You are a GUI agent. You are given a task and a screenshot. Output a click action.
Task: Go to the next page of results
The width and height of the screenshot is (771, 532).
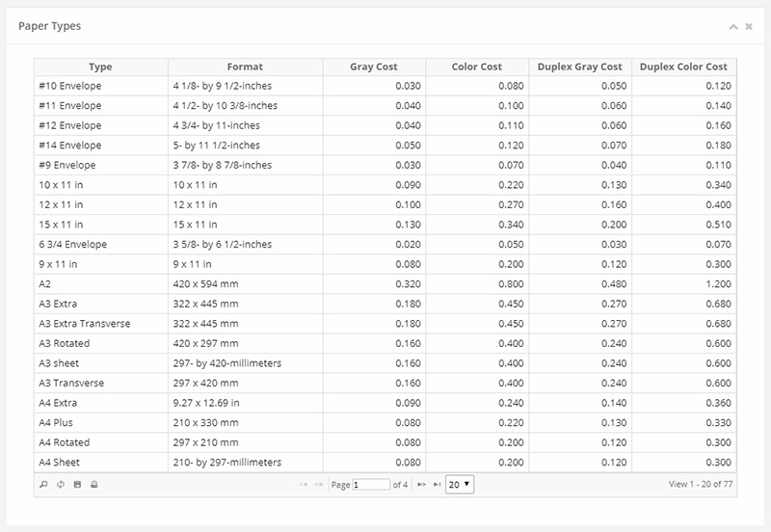coord(421,485)
